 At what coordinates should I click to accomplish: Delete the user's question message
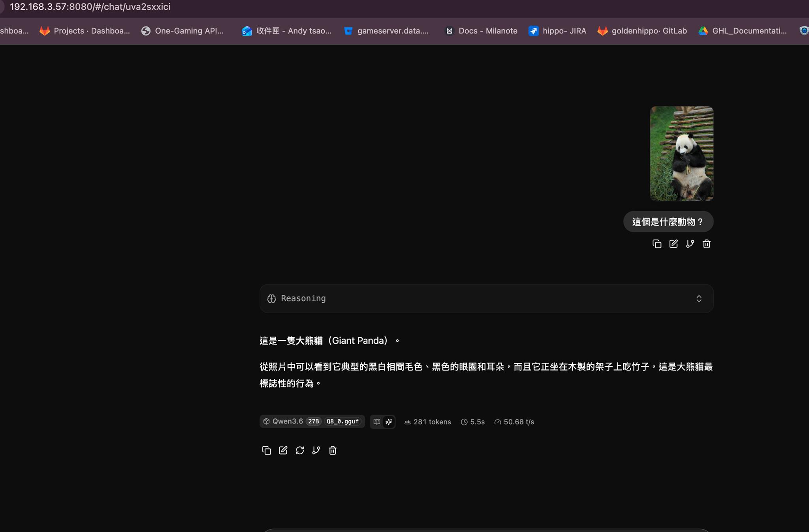coord(707,244)
